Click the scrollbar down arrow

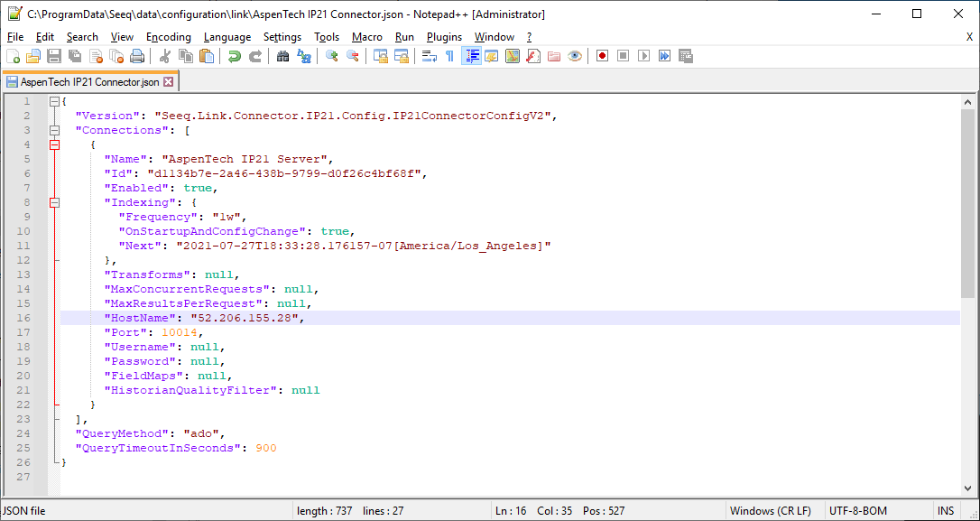tap(967, 488)
